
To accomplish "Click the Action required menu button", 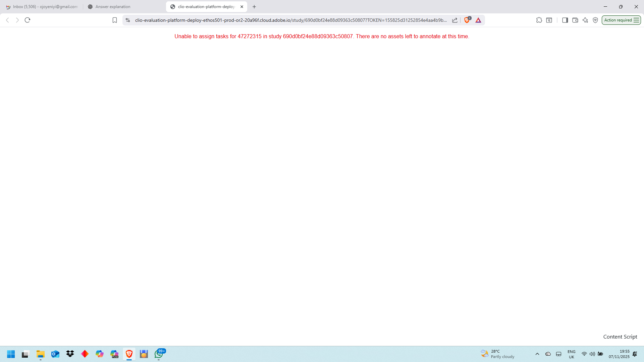I will 621,20.
